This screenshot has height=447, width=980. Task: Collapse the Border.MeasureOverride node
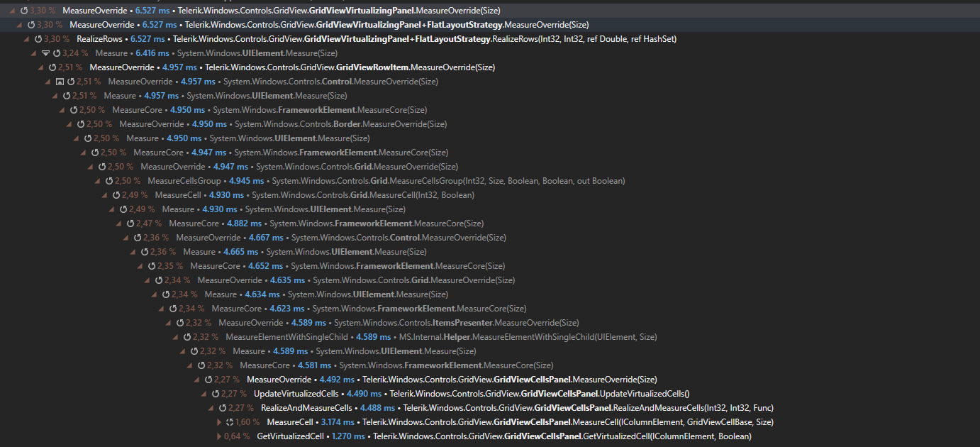pos(70,125)
